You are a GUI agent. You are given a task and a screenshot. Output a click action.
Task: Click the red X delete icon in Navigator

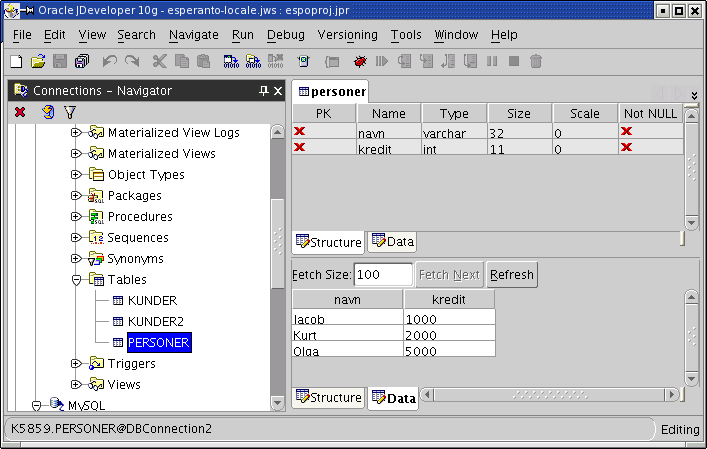(20, 112)
